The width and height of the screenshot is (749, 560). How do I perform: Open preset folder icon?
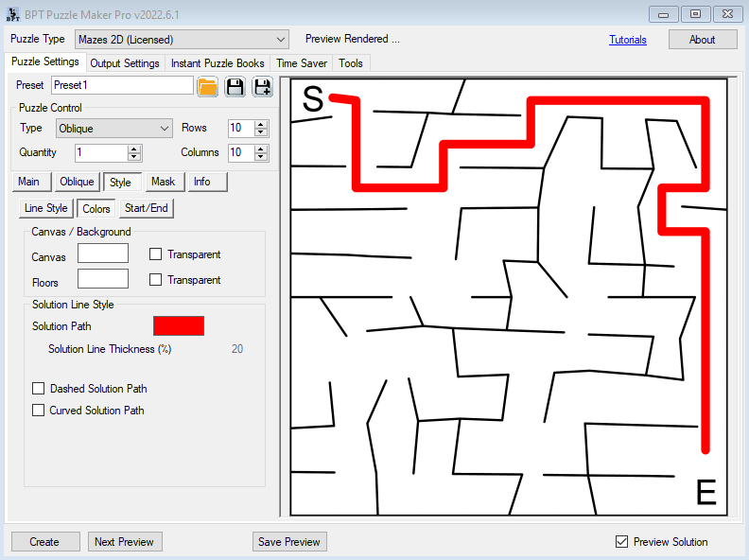207,87
